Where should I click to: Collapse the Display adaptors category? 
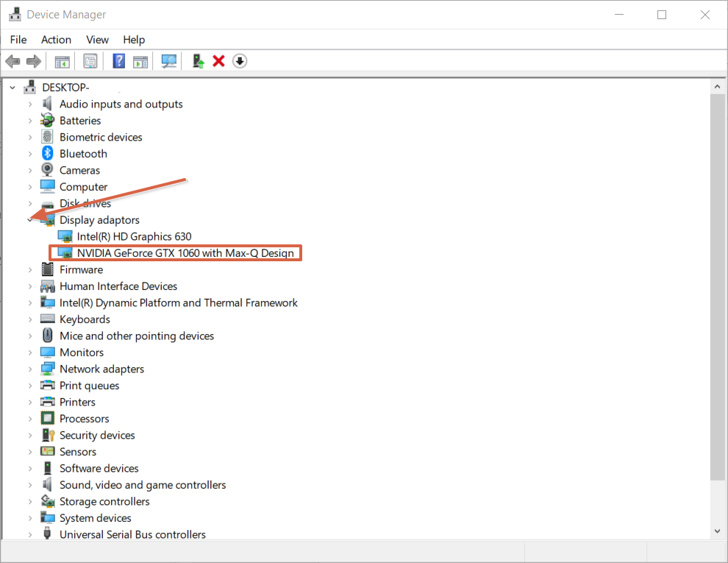[x=30, y=220]
